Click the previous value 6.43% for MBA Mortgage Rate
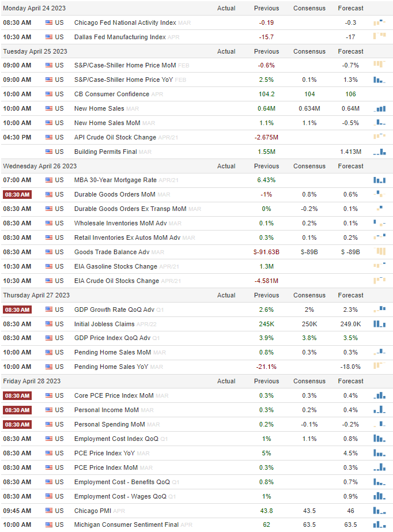Screen dimensions: 393x532 266,180
